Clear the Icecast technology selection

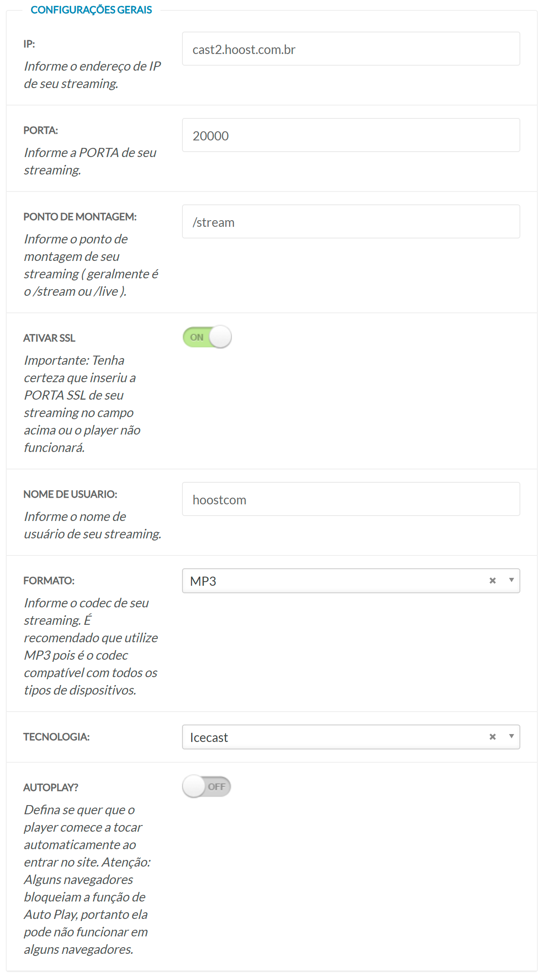(x=492, y=737)
